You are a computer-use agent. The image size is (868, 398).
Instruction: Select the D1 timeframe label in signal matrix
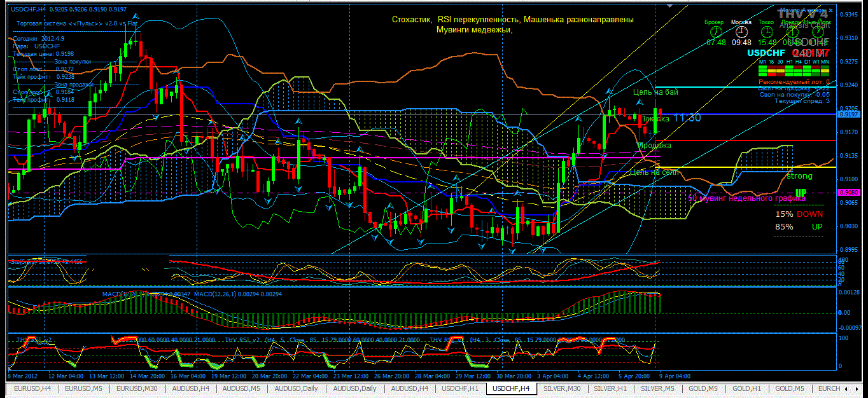click(807, 62)
